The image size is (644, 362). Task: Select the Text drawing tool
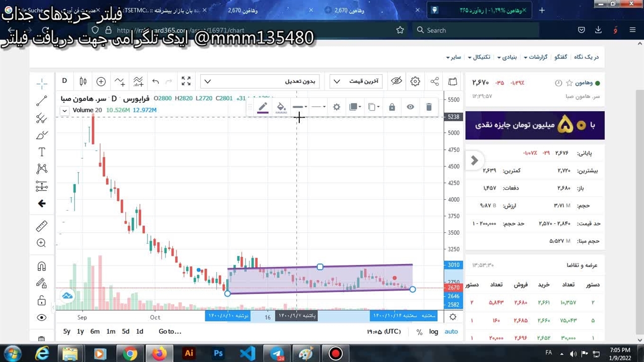click(42, 152)
